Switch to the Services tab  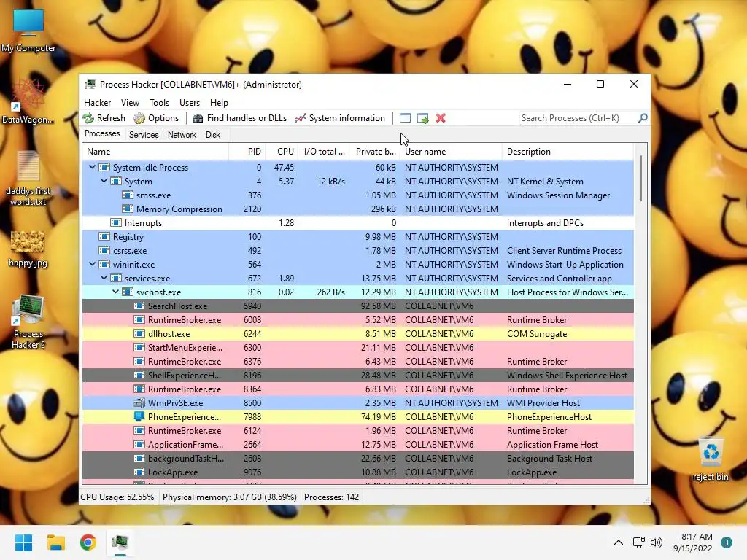click(x=144, y=135)
